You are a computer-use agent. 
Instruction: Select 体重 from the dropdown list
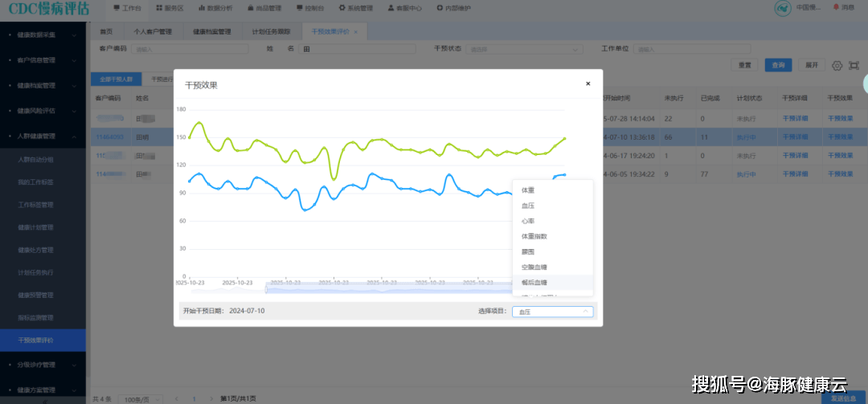[528, 190]
